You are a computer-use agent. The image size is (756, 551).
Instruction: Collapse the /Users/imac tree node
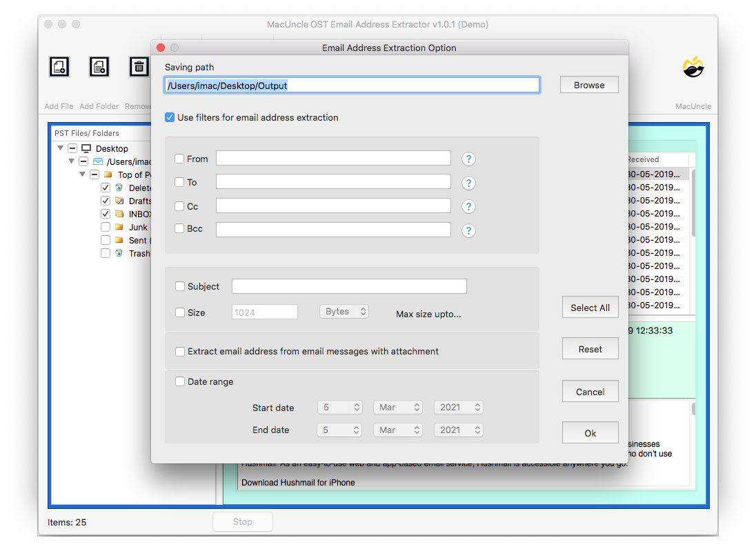pos(71,161)
